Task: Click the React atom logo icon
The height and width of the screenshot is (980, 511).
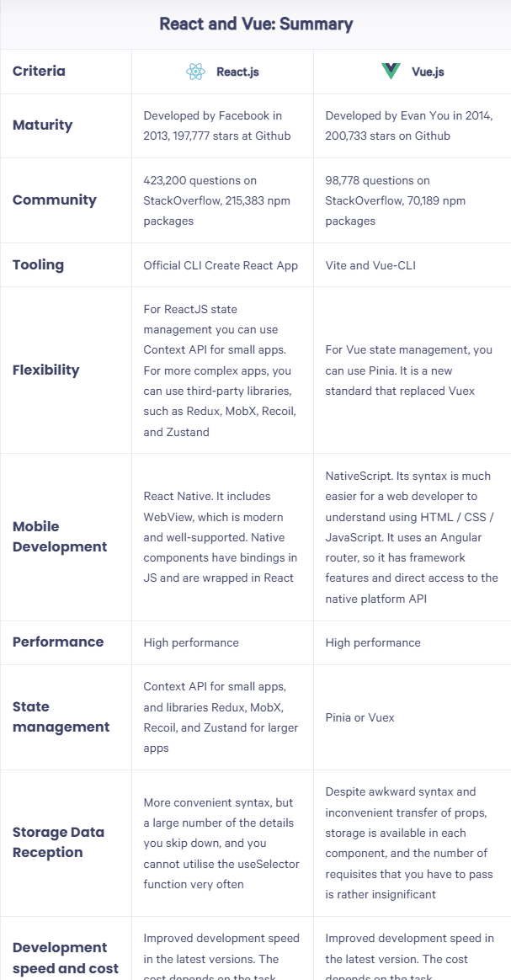Action: click(195, 72)
